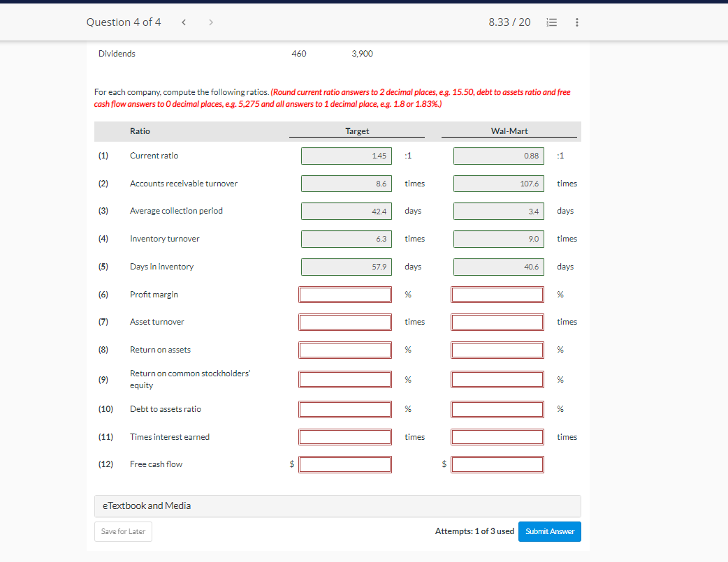The width and height of the screenshot is (728, 562).
Task: Click Wal-Mart current ratio field showing 0.88
Action: tap(499, 156)
